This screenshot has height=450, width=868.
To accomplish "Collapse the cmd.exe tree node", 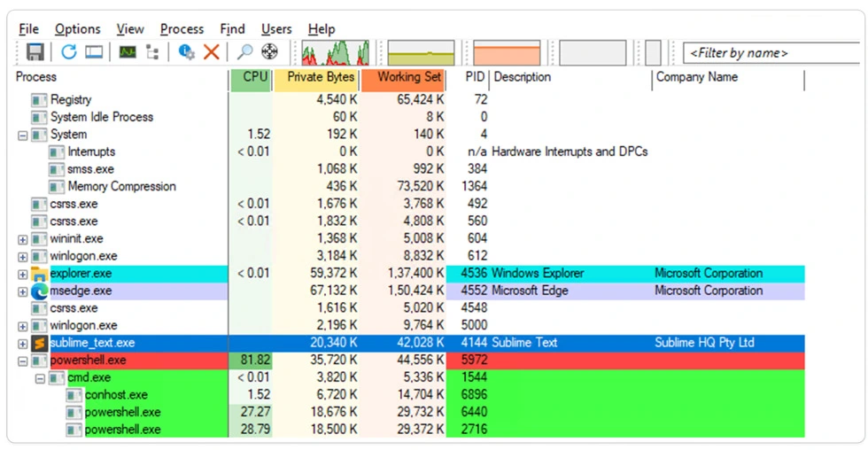I will pyautogui.click(x=40, y=378).
